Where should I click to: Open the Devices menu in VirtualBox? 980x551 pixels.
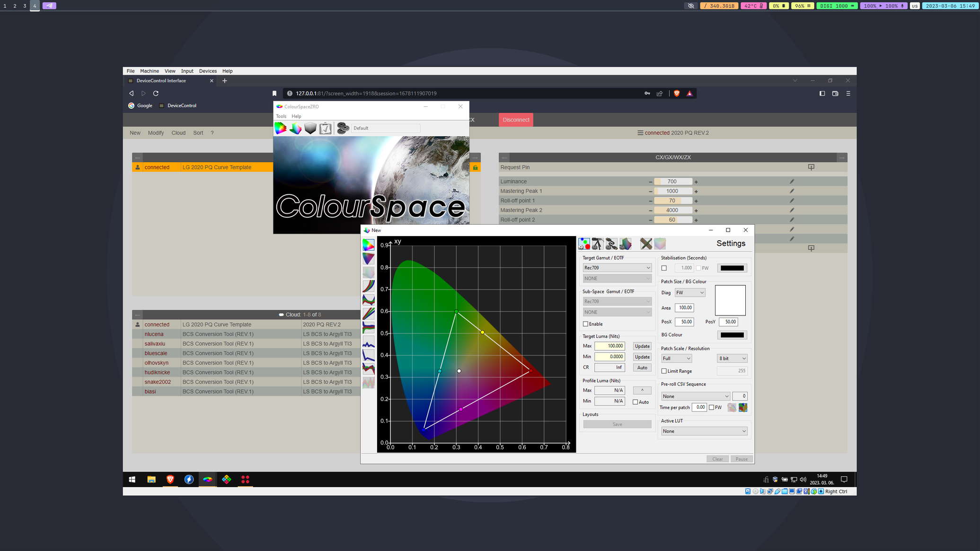(208, 71)
